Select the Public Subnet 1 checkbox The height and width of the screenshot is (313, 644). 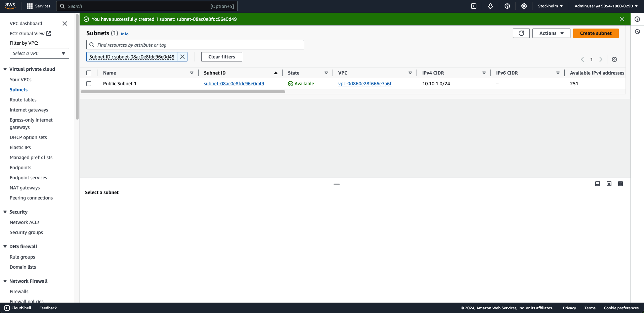pyautogui.click(x=89, y=84)
